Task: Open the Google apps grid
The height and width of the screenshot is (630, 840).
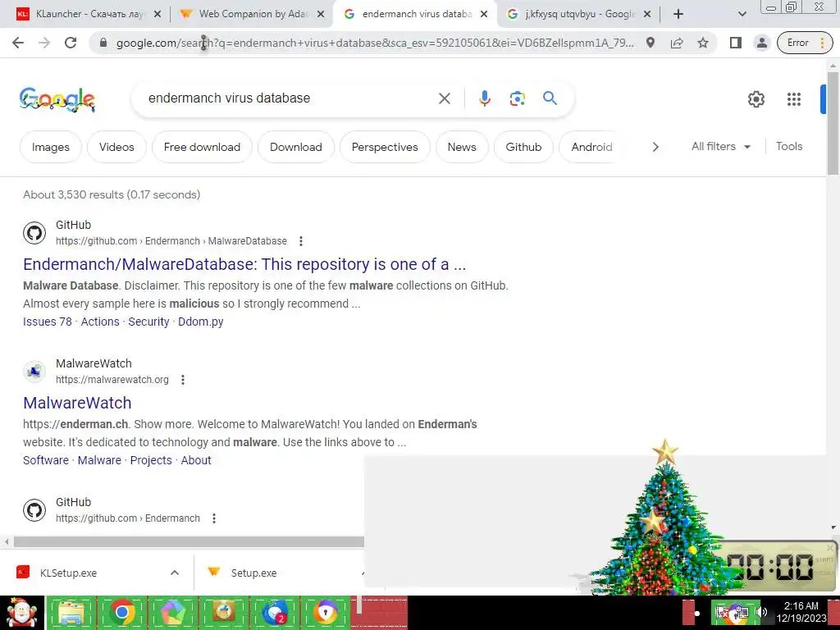Action: tap(794, 99)
